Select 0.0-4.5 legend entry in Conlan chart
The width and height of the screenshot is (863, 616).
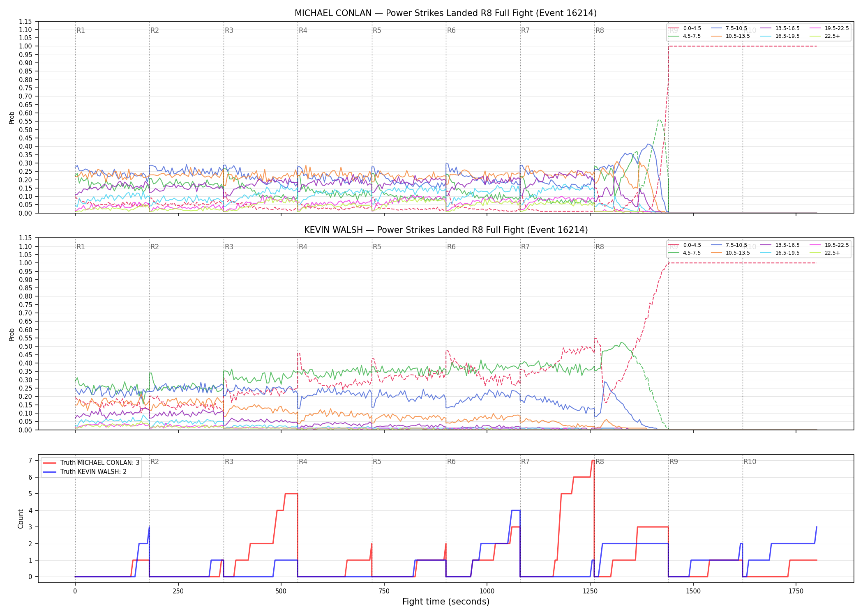[685, 28]
